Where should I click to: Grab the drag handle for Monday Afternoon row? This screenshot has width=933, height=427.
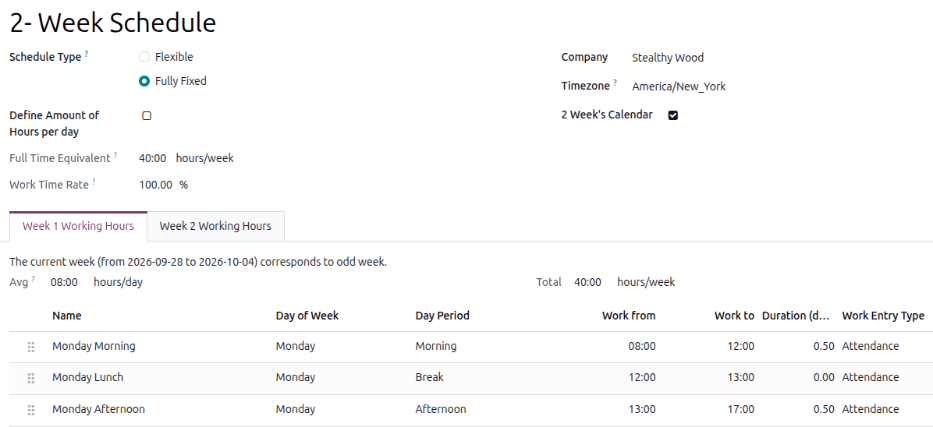click(31, 410)
